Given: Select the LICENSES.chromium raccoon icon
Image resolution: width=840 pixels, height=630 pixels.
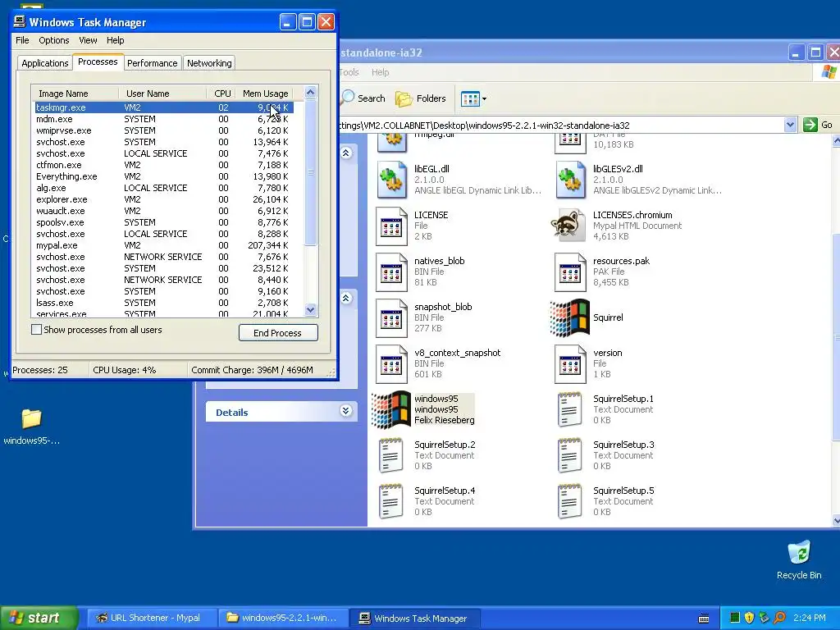Looking at the screenshot, I should point(568,226).
